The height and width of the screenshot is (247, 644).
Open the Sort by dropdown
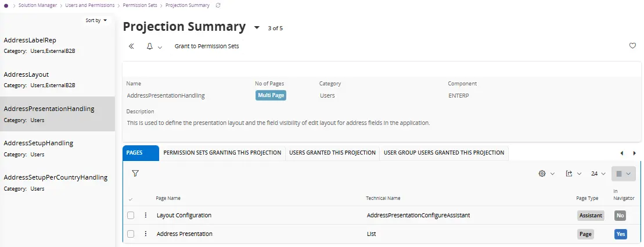click(x=96, y=20)
